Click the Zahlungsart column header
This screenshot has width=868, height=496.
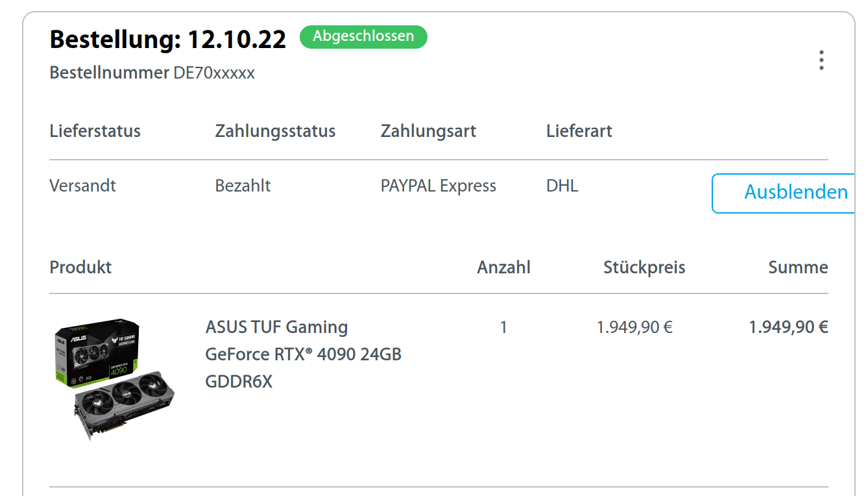pos(428,131)
